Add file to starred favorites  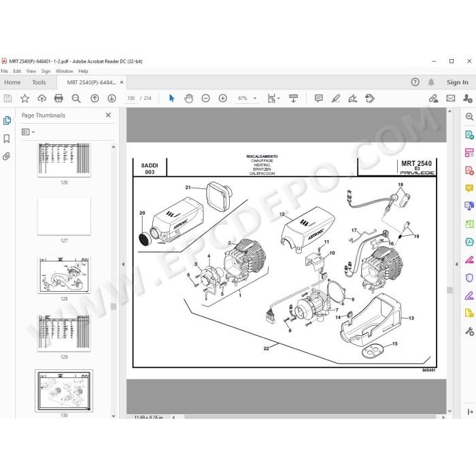(x=24, y=99)
